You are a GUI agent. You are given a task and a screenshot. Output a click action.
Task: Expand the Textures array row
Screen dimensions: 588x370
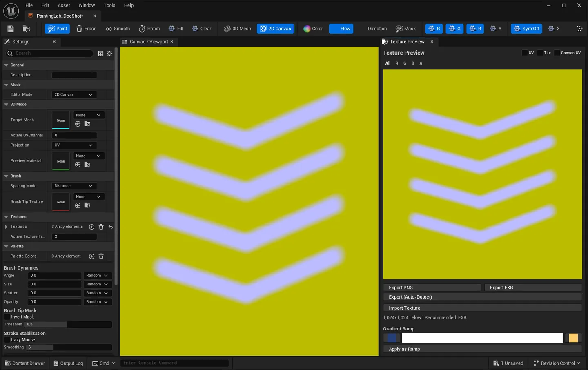click(6, 227)
